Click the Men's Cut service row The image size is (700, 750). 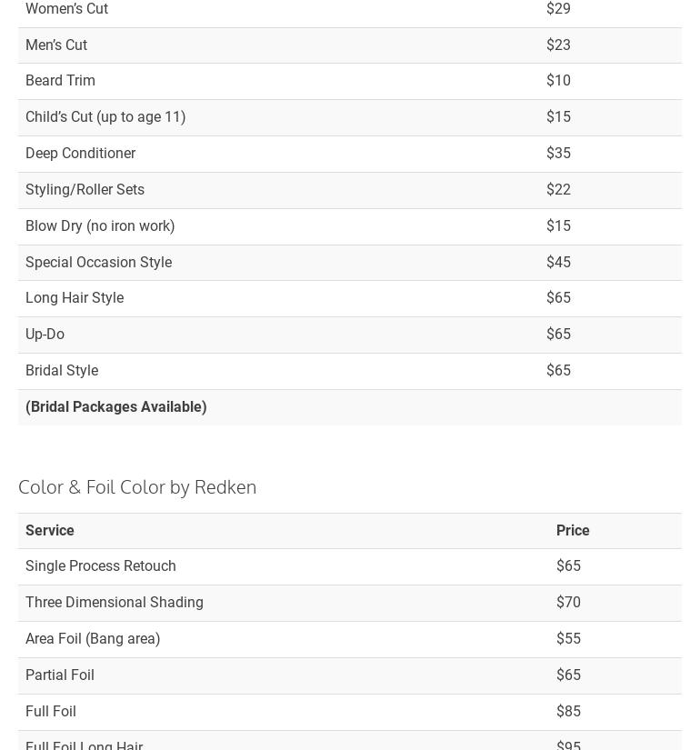click(56, 45)
